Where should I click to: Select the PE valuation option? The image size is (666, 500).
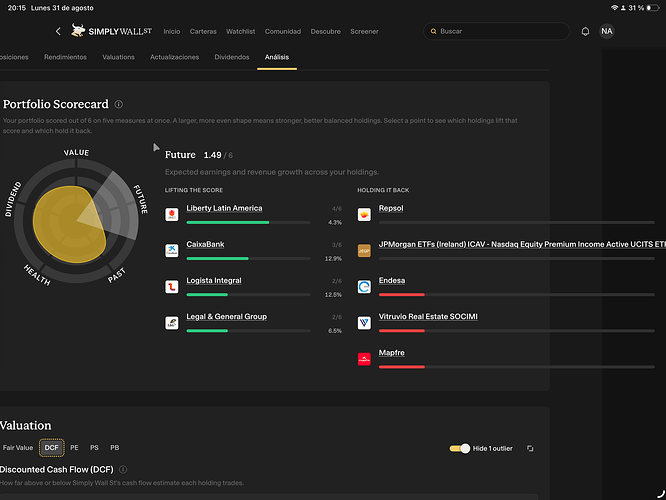click(74, 447)
